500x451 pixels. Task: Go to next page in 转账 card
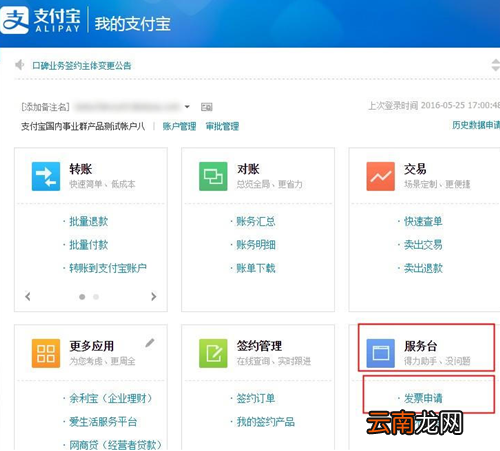(153, 296)
